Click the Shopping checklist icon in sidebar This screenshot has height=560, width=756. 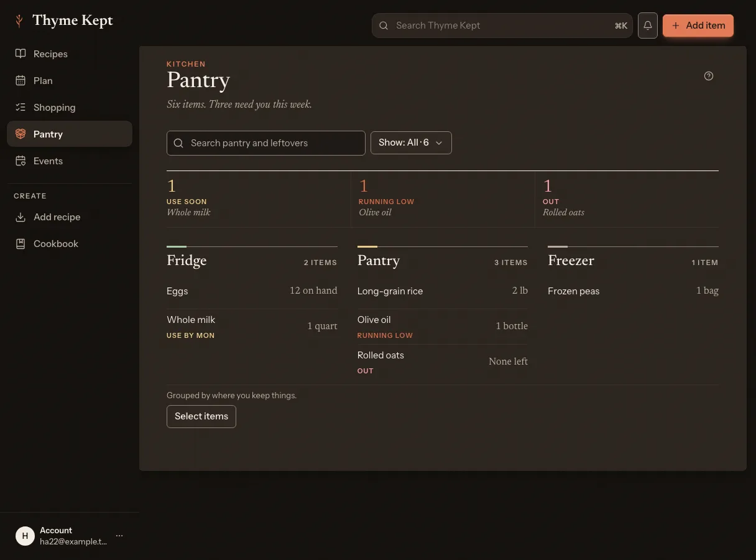tap(21, 107)
